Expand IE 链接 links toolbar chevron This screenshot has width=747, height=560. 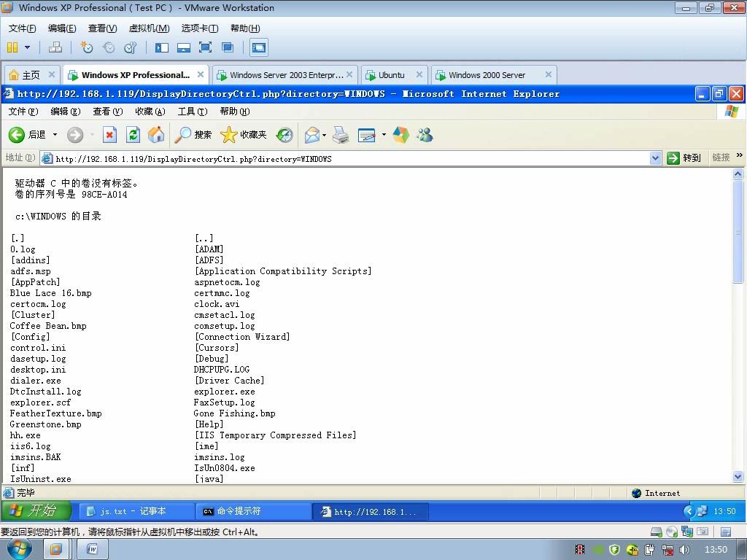[x=740, y=155]
